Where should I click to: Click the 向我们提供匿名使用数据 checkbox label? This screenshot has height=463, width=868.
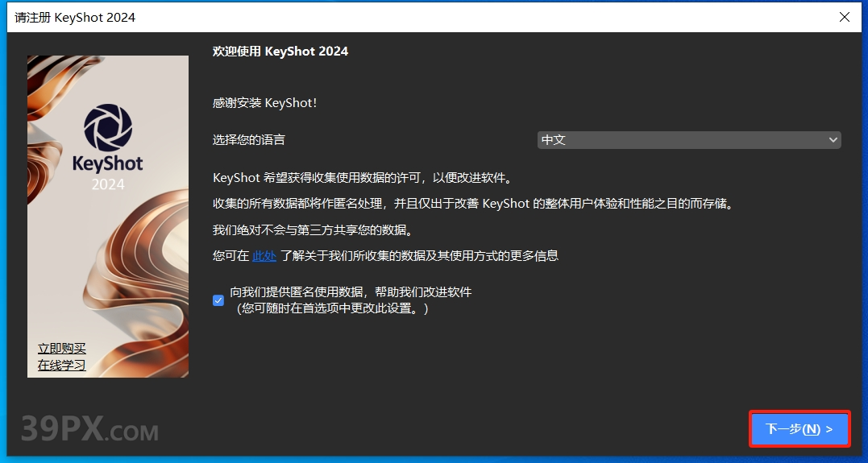point(350,292)
